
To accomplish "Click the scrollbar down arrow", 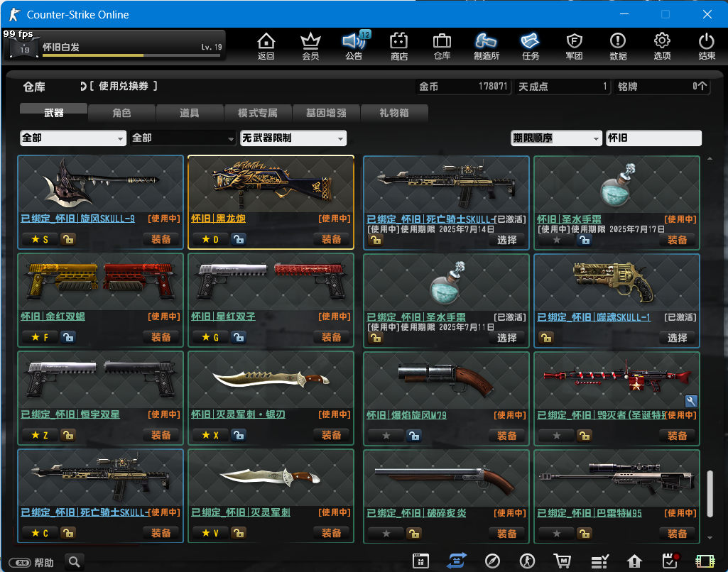I will (x=710, y=538).
